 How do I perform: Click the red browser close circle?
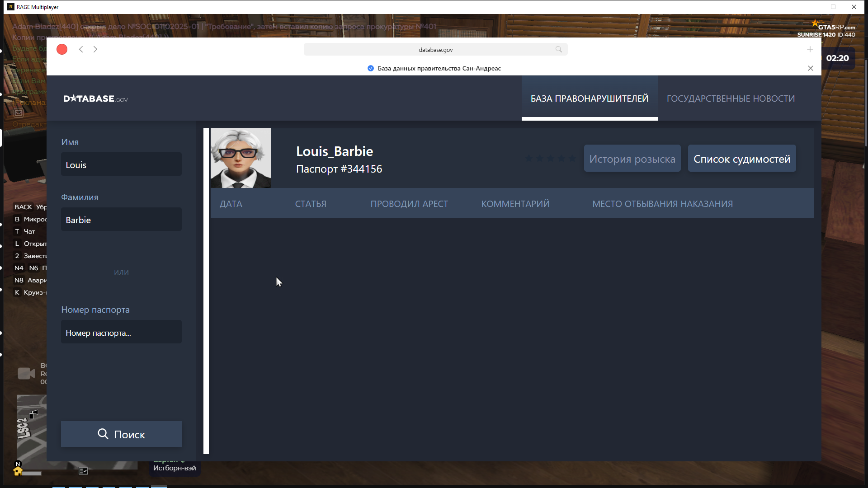point(62,49)
